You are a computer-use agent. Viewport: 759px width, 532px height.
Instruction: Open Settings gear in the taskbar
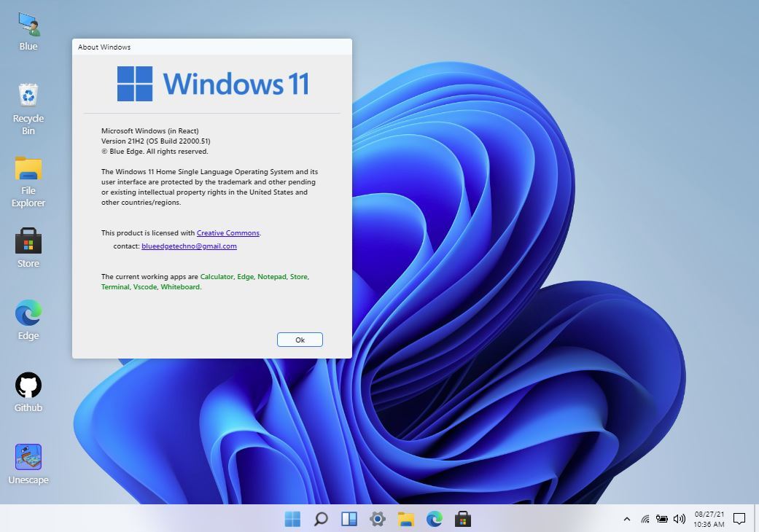(378, 519)
